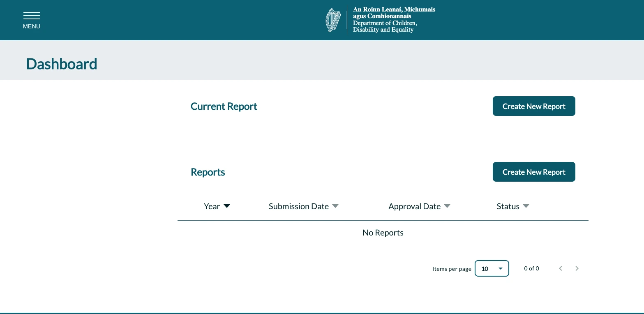Click the Dashboard page heading
This screenshot has width=644, height=314.
click(62, 64)
